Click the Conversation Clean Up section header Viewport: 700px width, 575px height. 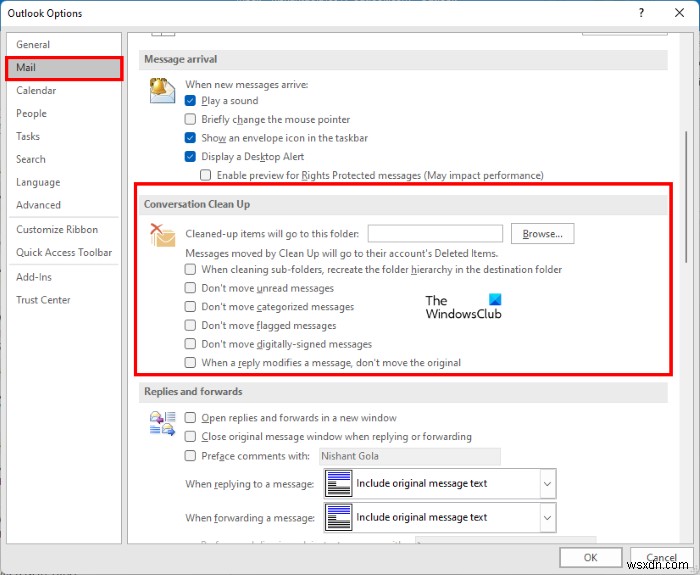coord(403,204)
